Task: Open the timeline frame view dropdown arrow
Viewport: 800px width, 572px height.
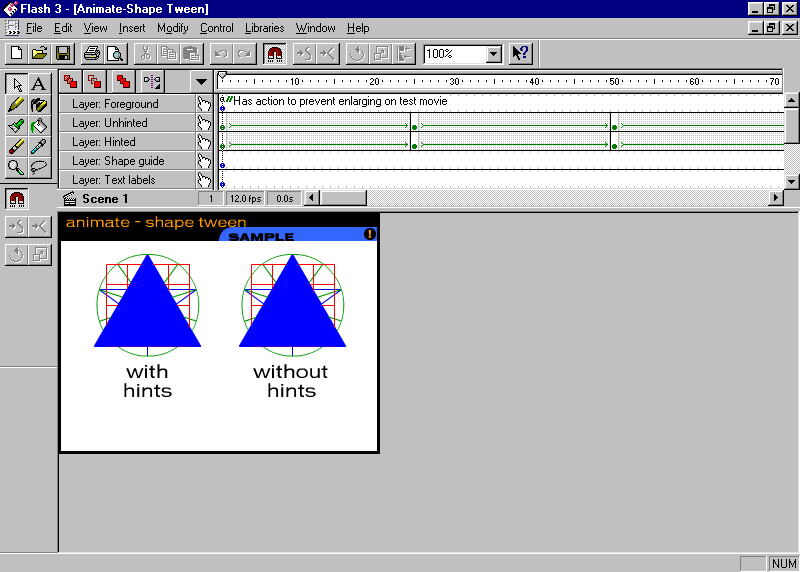Action: coord(202,82)
